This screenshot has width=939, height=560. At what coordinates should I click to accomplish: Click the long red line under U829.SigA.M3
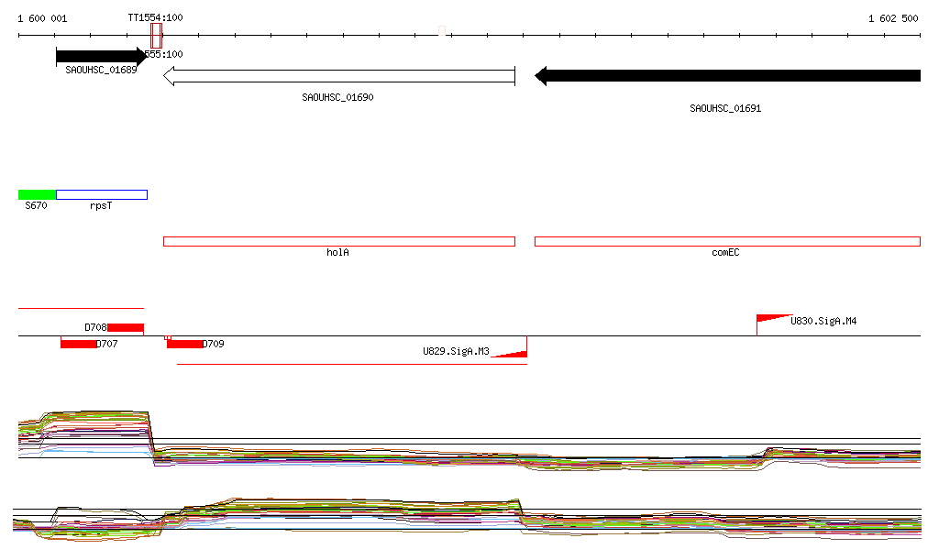pyautogui.click(x=352, y=364)
